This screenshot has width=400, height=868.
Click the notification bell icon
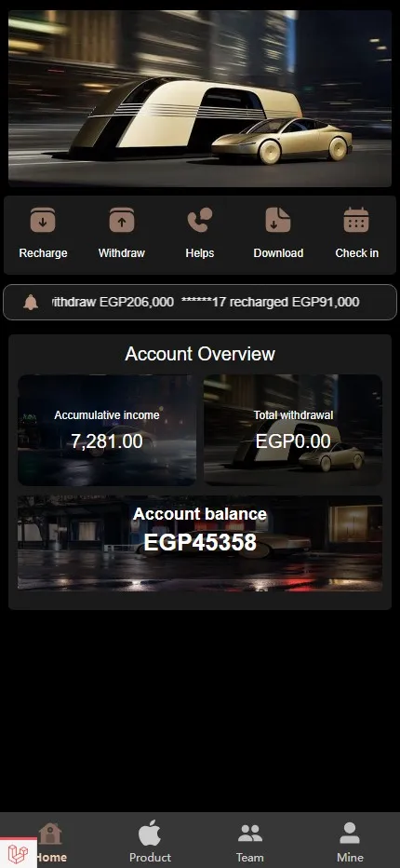(x=31, y=302)
